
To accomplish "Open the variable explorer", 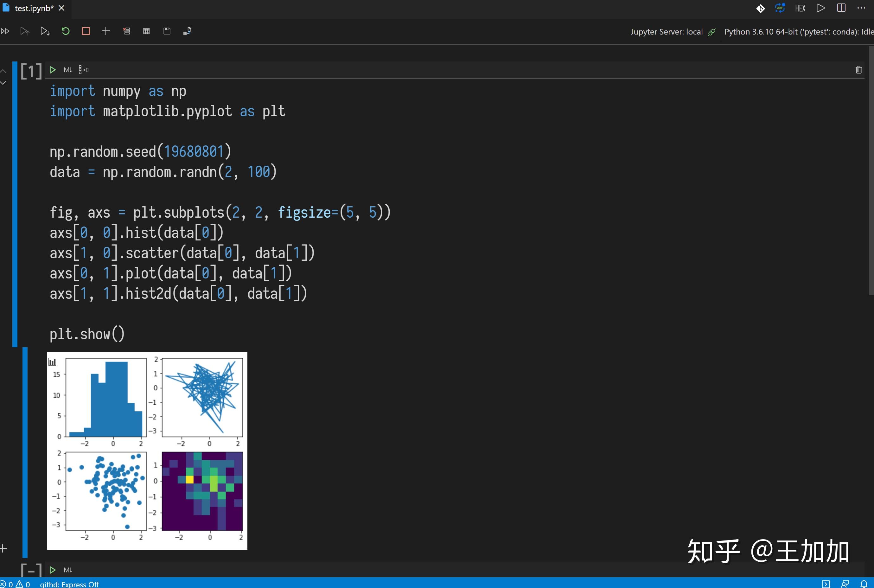I will pos(146,31).
